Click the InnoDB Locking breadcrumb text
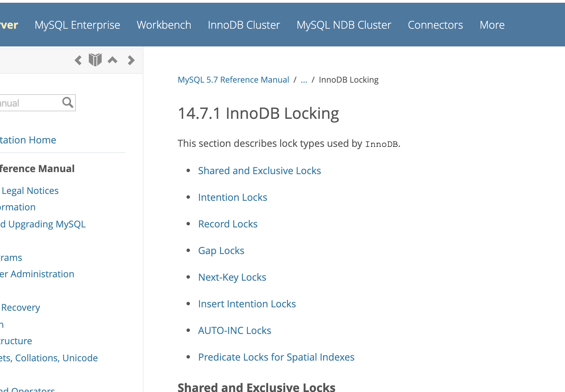 point(349,80)
